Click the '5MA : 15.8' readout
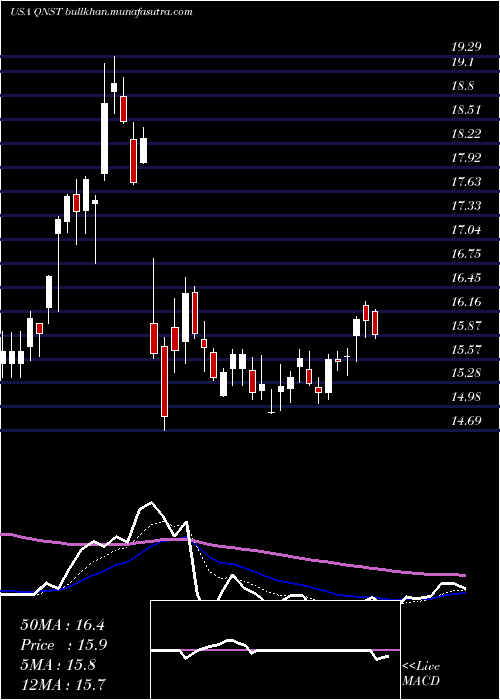500x700 pixels. click(x=58, y=665)
